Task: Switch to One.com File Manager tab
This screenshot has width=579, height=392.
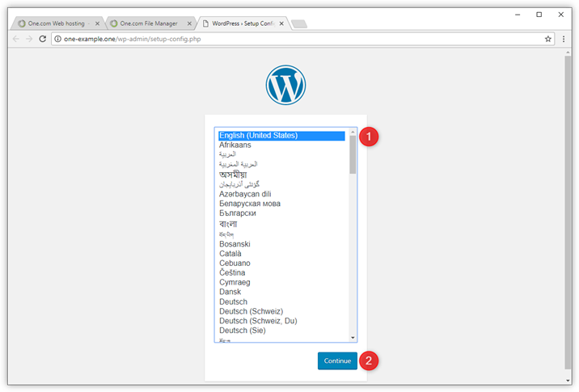Action: [x=149, y=23]
